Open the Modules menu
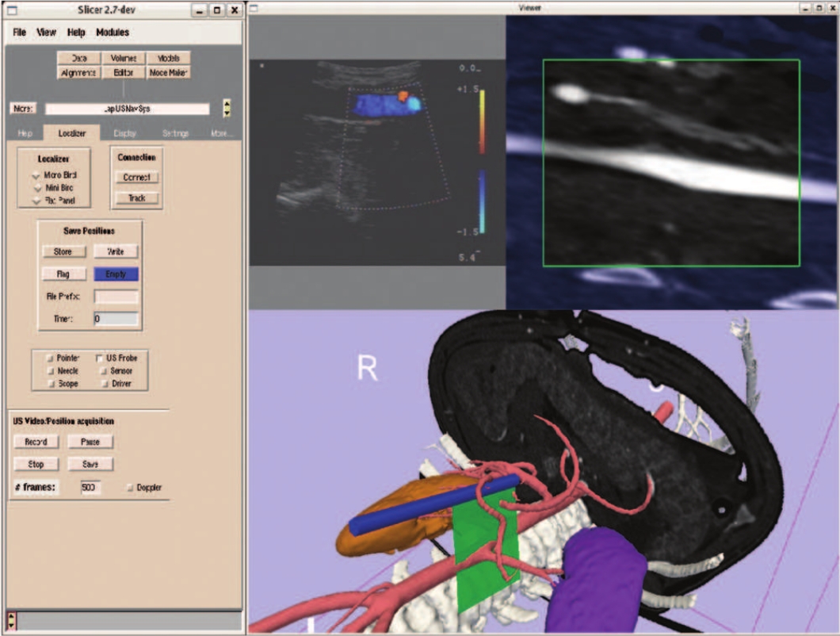 coord(113,33)
